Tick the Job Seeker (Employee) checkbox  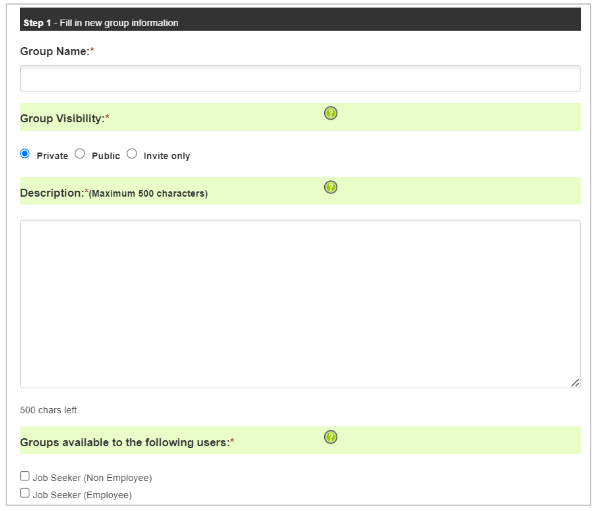(x=25, y=493)
